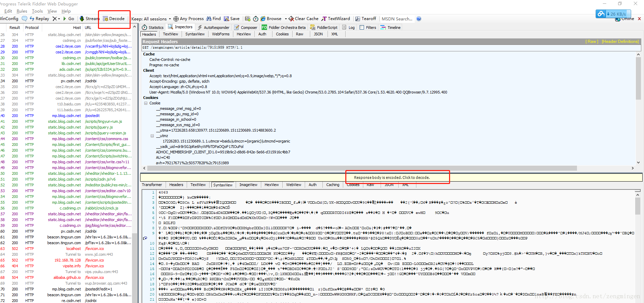Open the AutoResponder tab
Viewport: 644px width, 303px height.
click(x=213, y=28)
